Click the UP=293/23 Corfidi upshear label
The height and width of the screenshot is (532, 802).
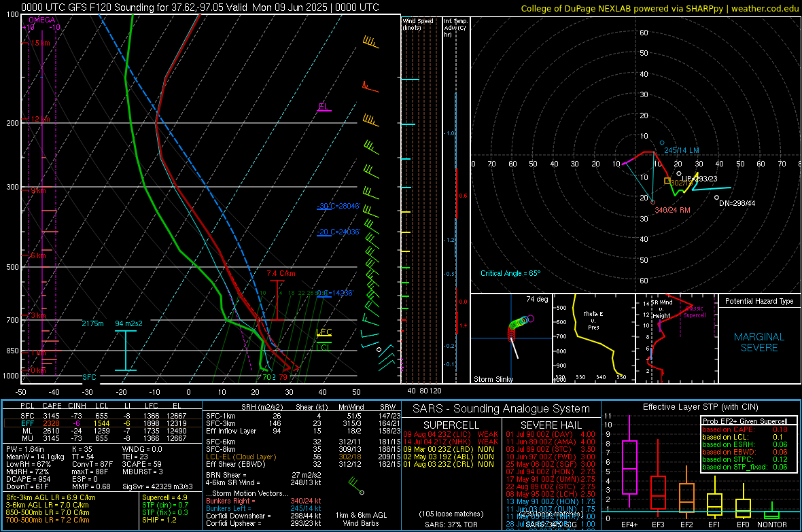pyautogui.click(x=699, y=179)
